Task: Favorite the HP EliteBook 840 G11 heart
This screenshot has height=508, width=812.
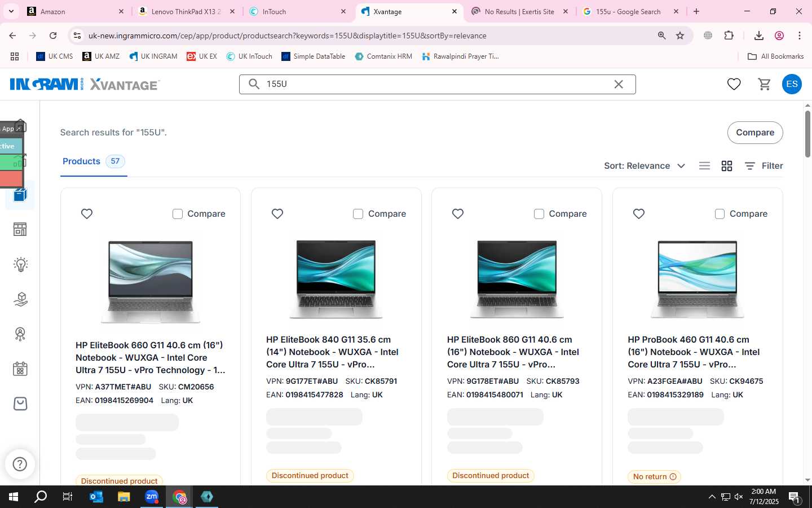Action: [277, 214]
